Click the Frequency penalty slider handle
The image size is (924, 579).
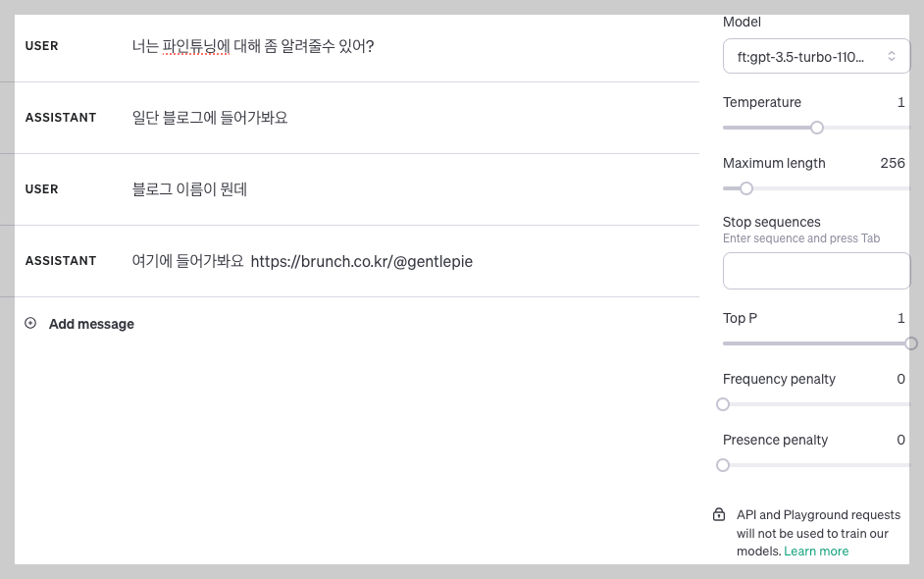coord(723,404)
